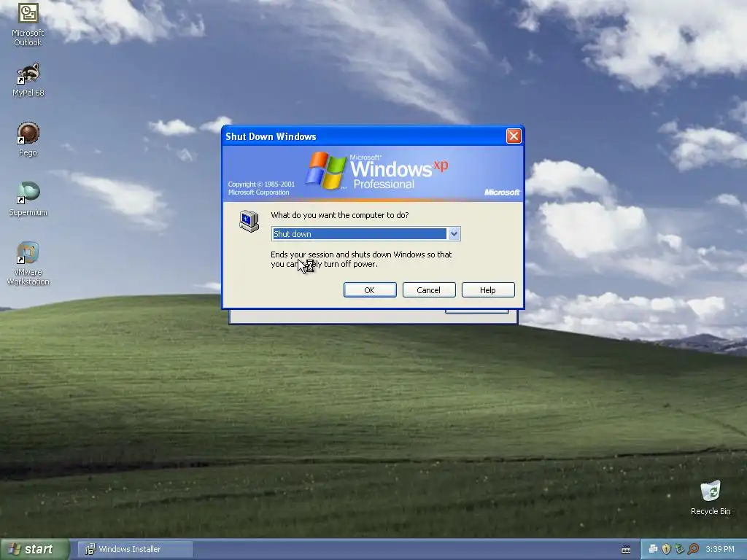Click 'What do you want the computer to do?' label

pyautogui.click(x=340, y=215)
